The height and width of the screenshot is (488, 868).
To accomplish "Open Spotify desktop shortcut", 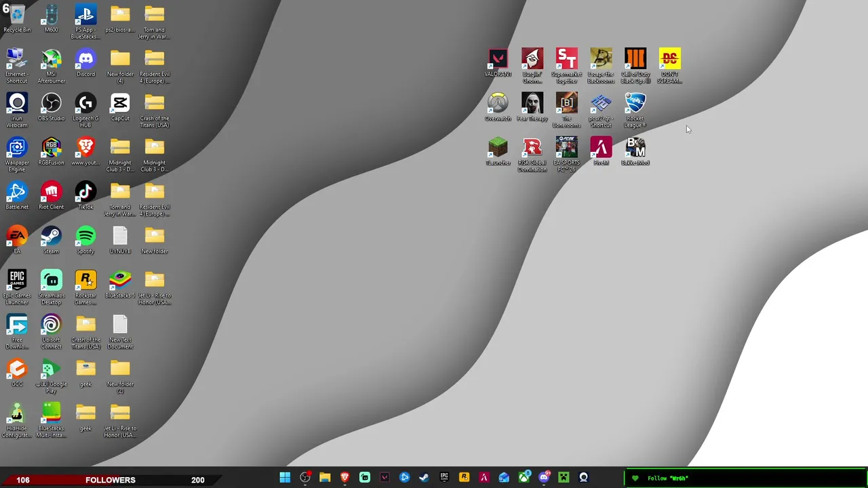I will pyautogui.click(x=85, y=240).
